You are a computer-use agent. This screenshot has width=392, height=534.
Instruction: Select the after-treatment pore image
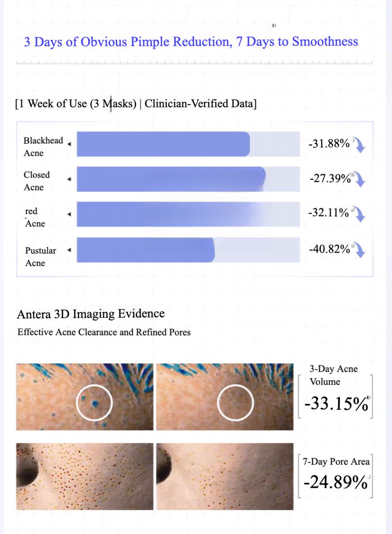(x=225, y=476)
